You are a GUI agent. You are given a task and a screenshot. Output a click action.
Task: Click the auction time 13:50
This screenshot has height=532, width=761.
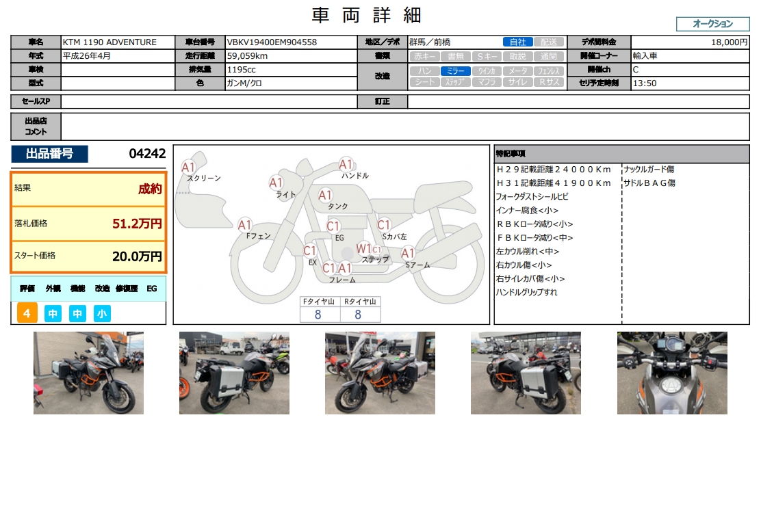pos(645,83)
